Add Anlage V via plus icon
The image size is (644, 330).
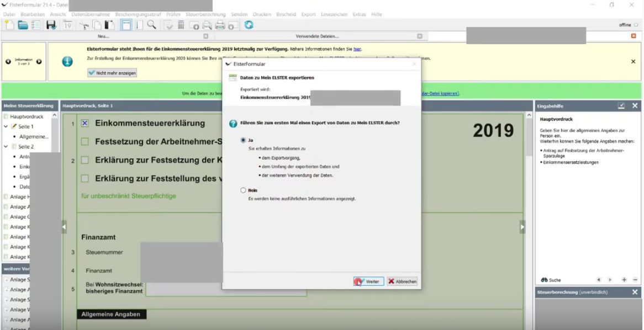(x=6, y=310)
